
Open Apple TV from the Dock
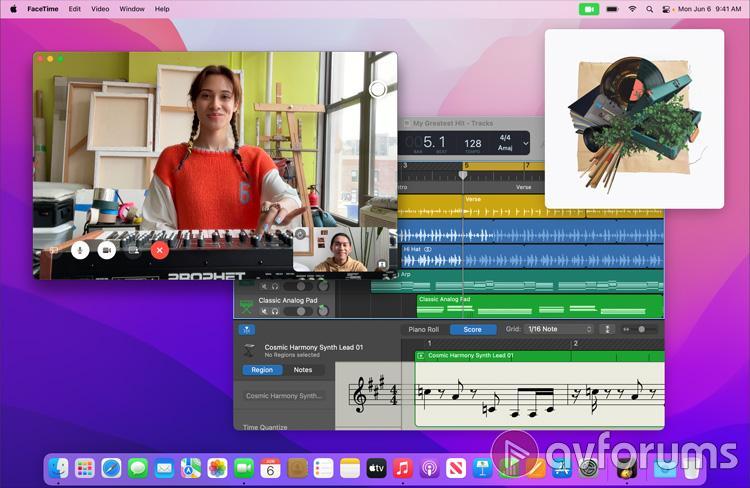(x=376, y=468)
